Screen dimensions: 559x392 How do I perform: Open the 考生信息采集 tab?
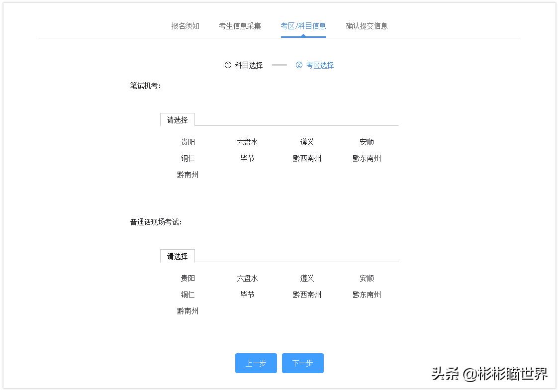click(240, 26)
